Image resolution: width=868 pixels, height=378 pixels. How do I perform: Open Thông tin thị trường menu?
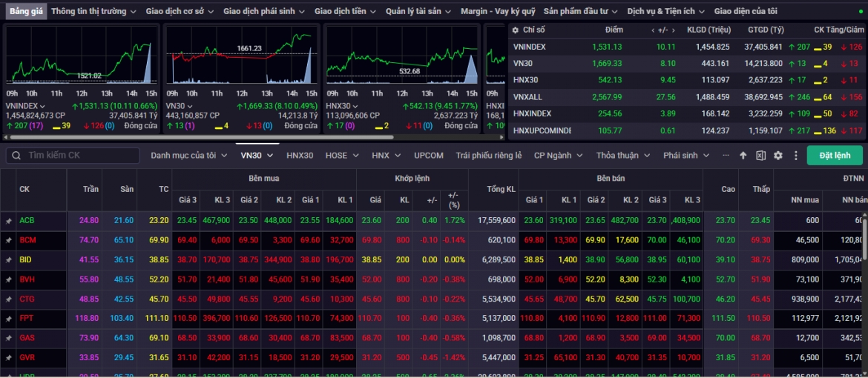tap(93, 11)
